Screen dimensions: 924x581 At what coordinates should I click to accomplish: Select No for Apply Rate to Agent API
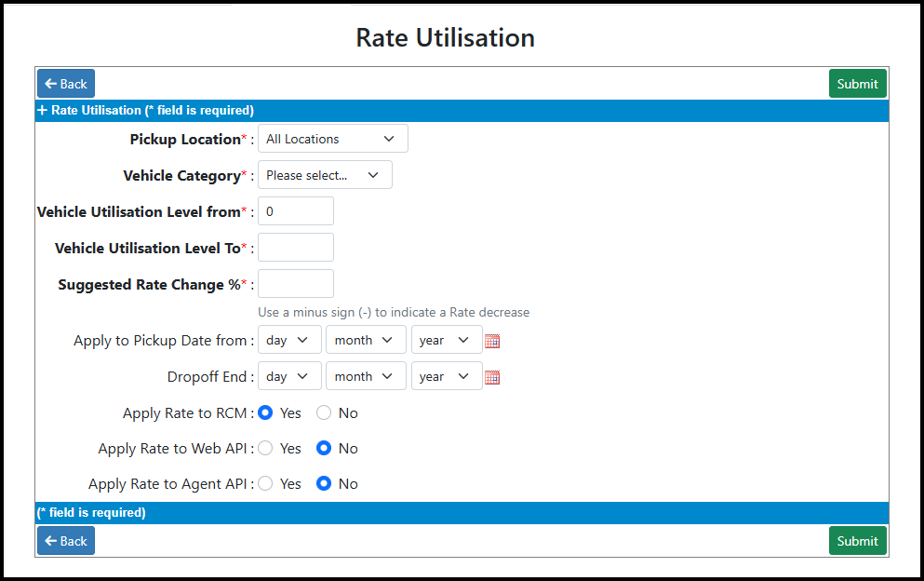324,483
